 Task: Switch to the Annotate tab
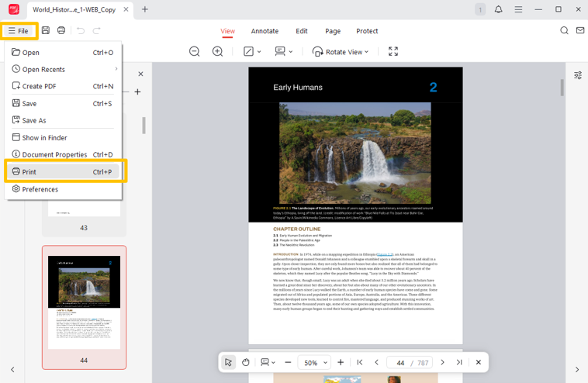point(265,31)
